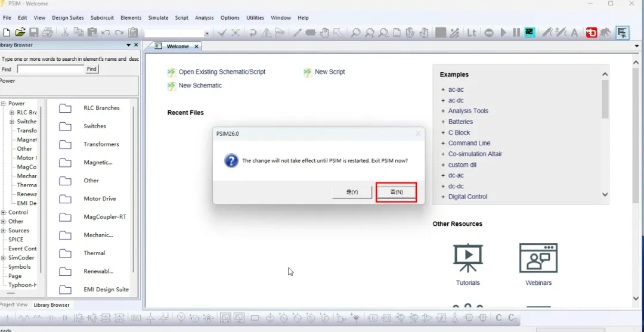Click the Tutorials presentation icon
The width and height of the screenshot is (644, 332).
coord(468,258)
